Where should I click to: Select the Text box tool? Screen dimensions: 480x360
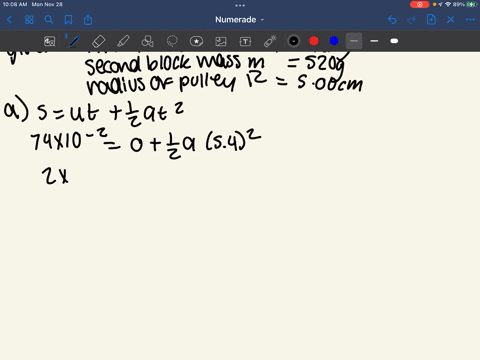click(x=245, y=41)
